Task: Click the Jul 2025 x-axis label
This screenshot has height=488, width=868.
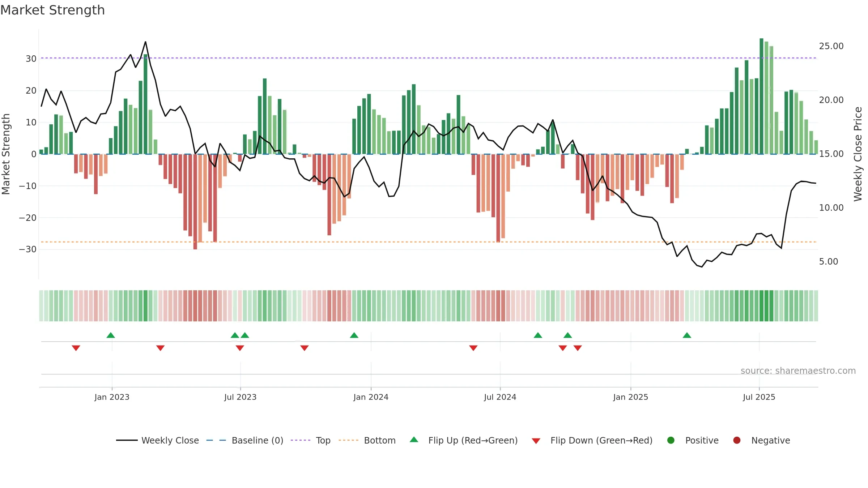Action: click(759, 397)
